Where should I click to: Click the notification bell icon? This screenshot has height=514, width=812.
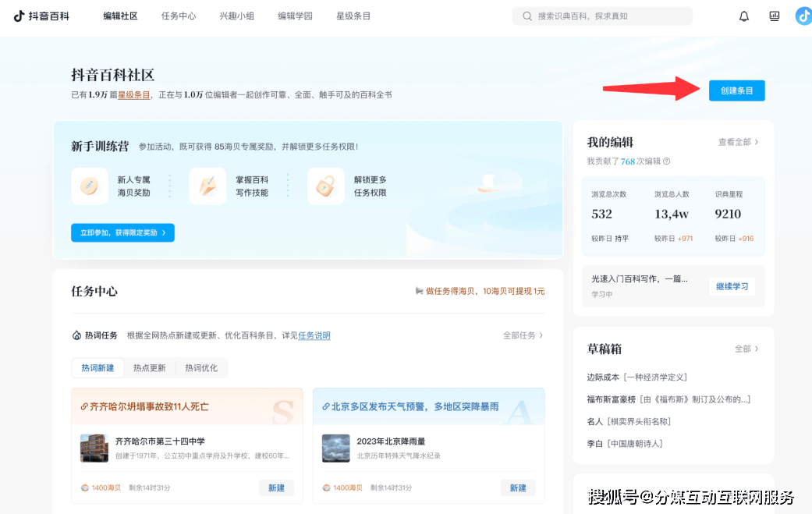click(x=744, y=16)
